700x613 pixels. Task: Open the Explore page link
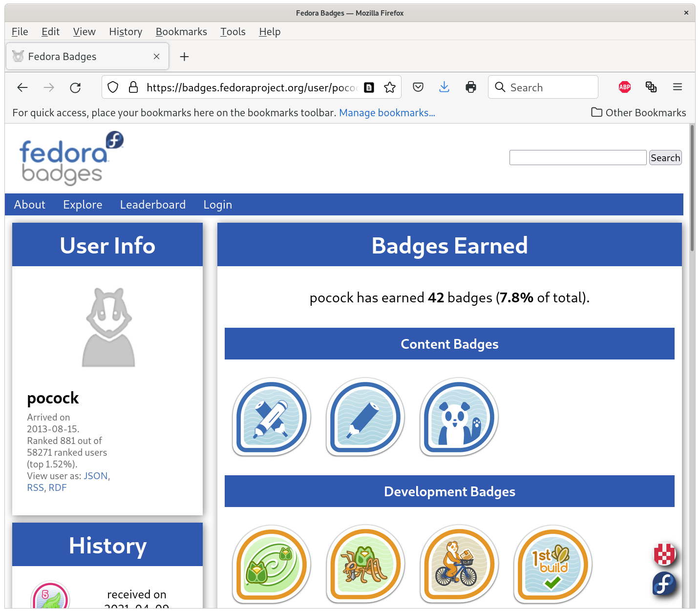83,205
